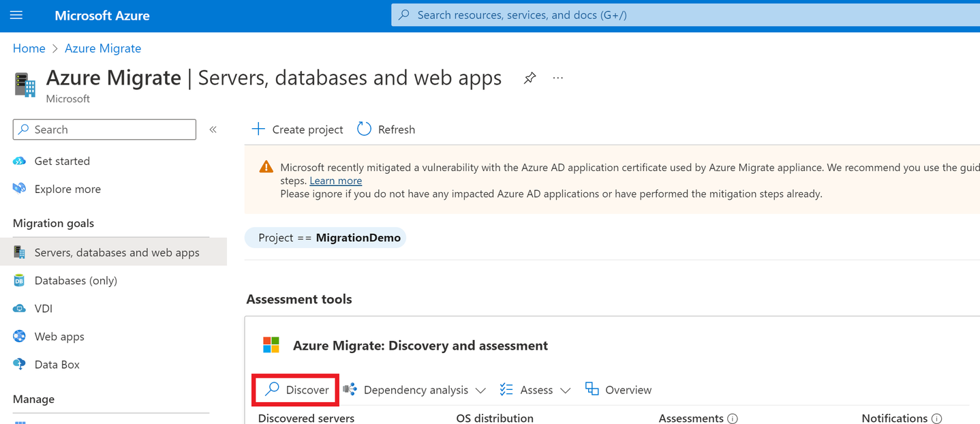
Task: Click the Manage section heading
Action: (x=33, y=399)
